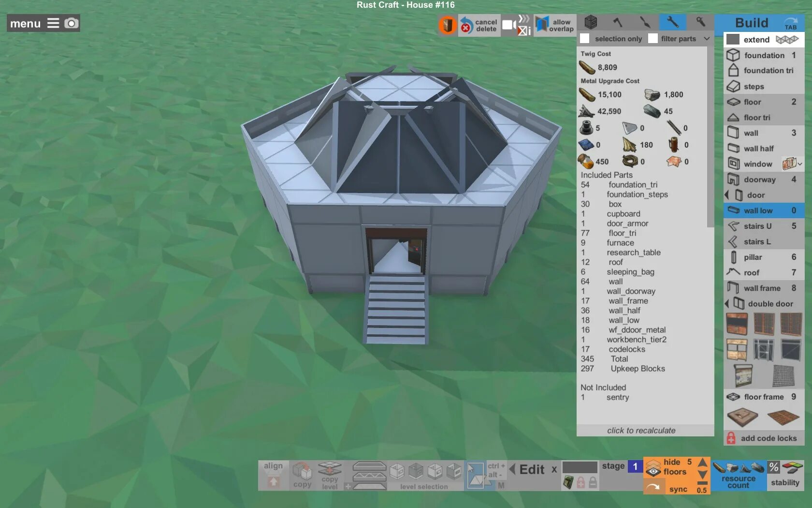The image size is (812, 508).
Task: Select stage number 1
Action: (635, 466)
